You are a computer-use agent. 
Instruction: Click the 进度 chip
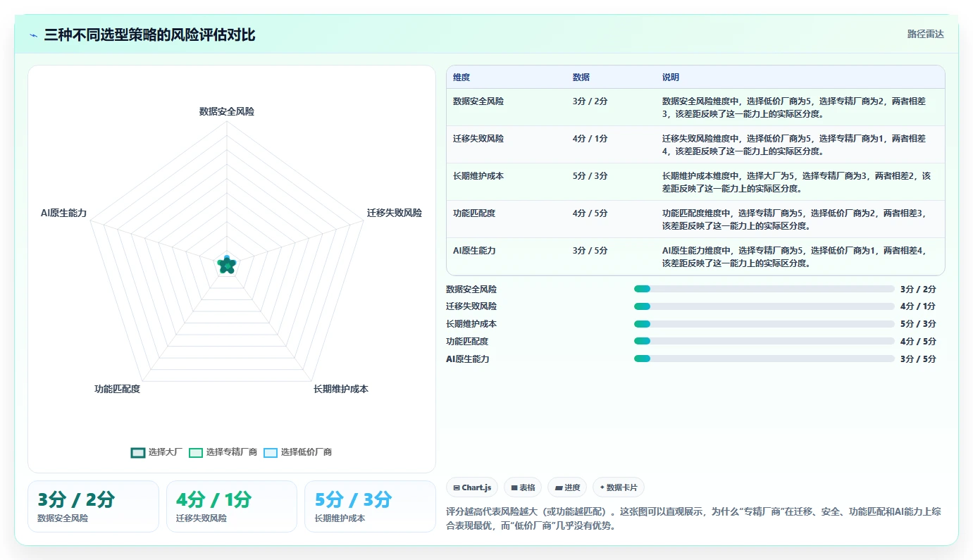(567, 487)
